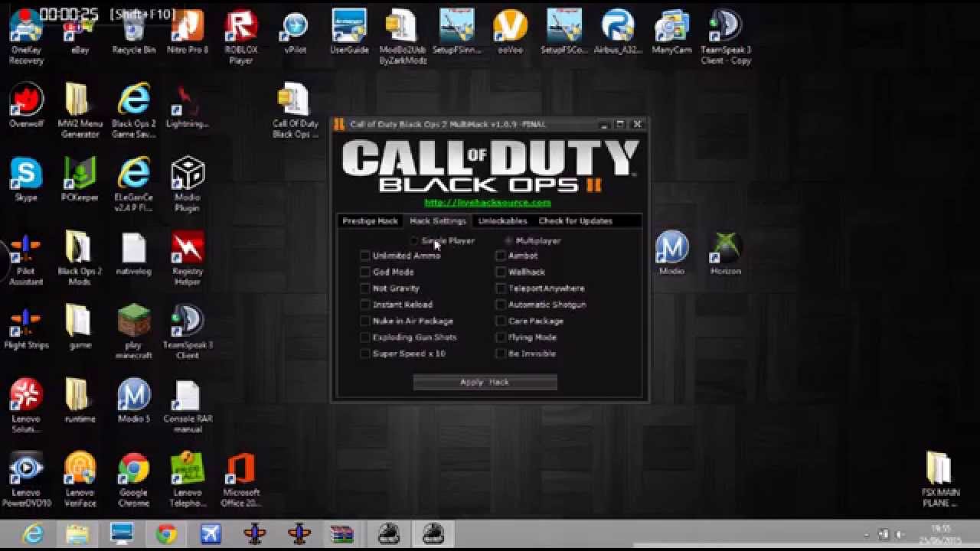Enable Teleport Anywhere checkbox
The height and width of the screenshot is (551, 980).
[x=501, y=289]
